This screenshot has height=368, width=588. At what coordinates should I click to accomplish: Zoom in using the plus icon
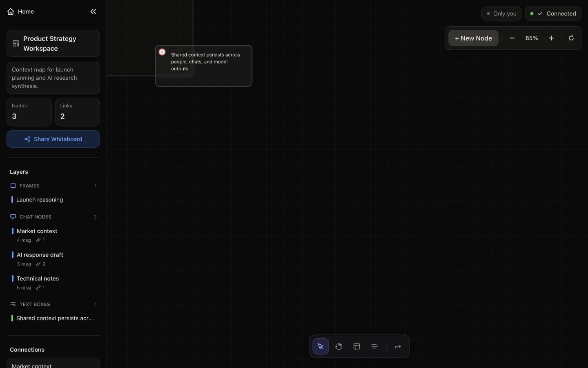[x=551, y=38]
